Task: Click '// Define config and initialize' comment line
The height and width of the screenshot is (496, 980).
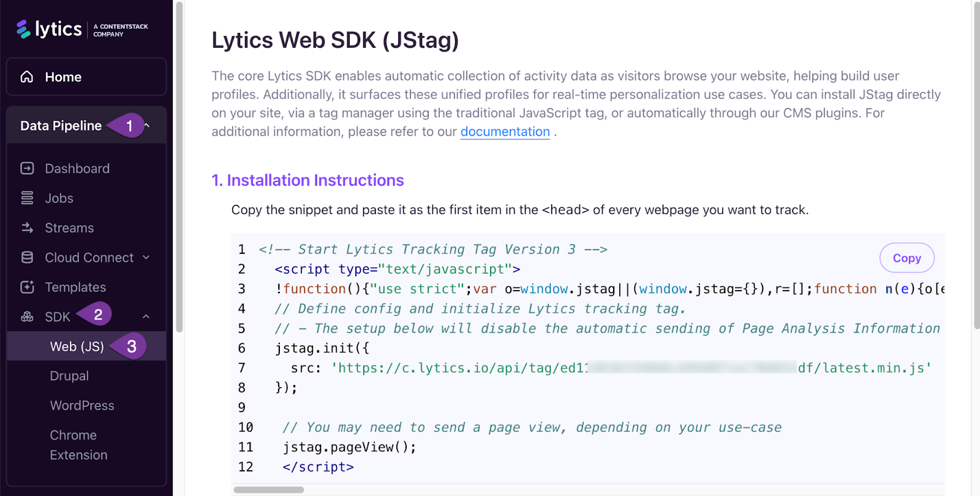Action: coord(480,309)
